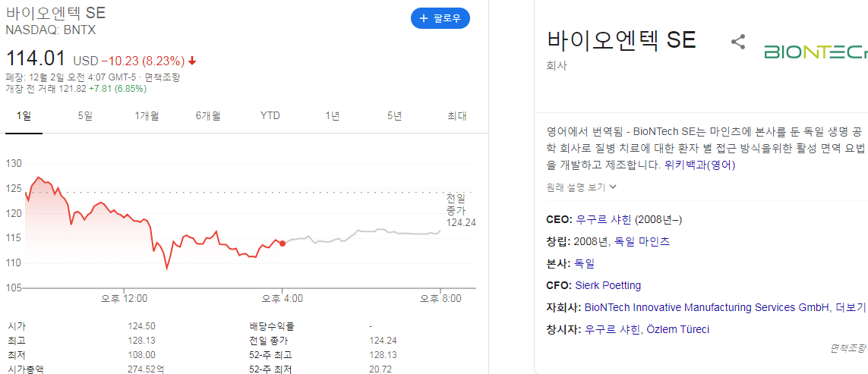Switch to the 1년 chart tab
The height and width of the screenshot is (374, 868).
point(332,115)
